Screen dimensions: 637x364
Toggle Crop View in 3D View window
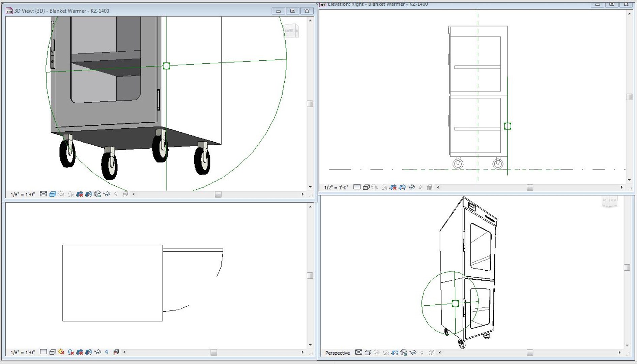pyautogui.click(x=80, y=194)
